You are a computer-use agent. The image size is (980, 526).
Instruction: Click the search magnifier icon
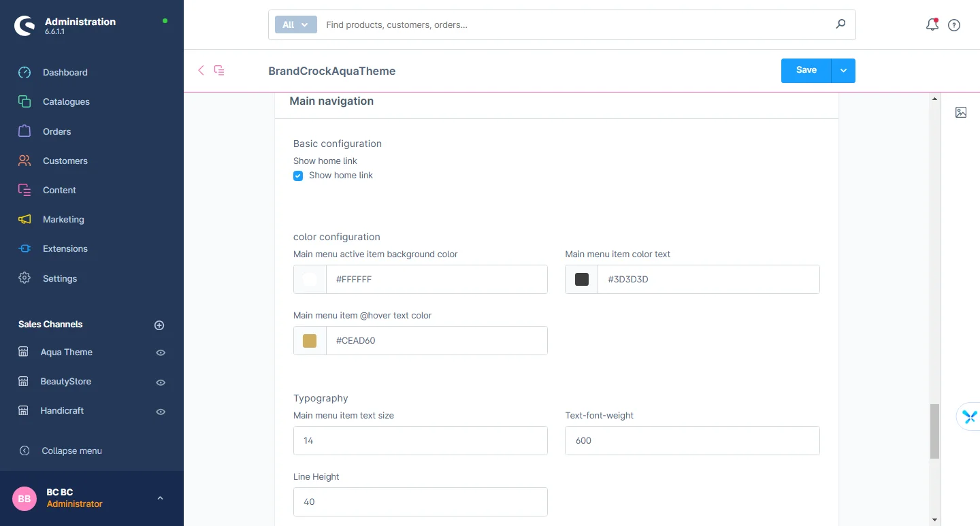[840, 24]
